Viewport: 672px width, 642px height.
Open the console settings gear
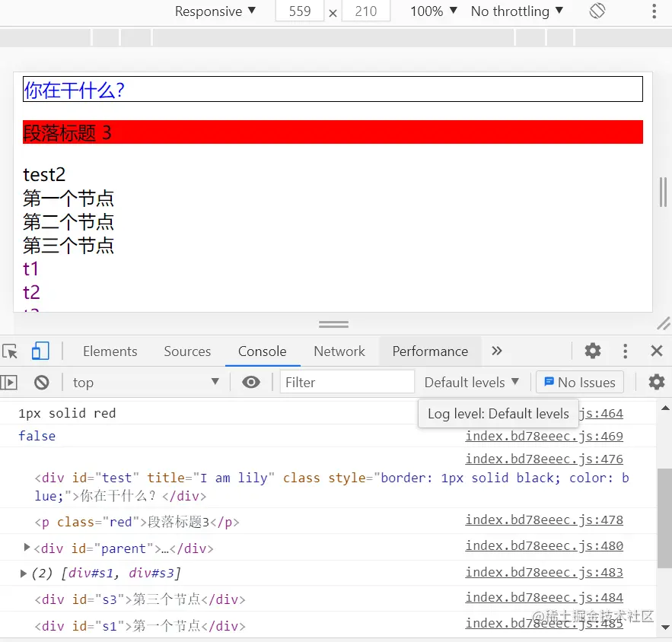[656, 382]
